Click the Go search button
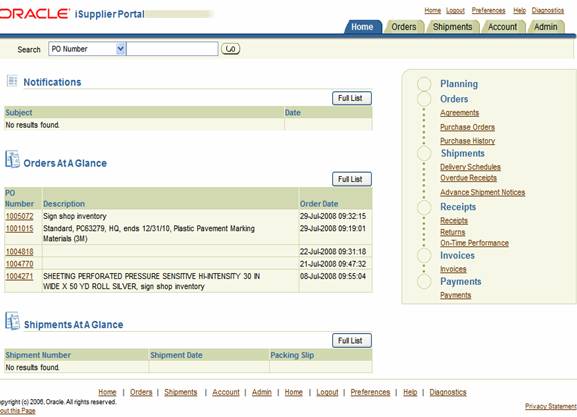 point(230,49)
